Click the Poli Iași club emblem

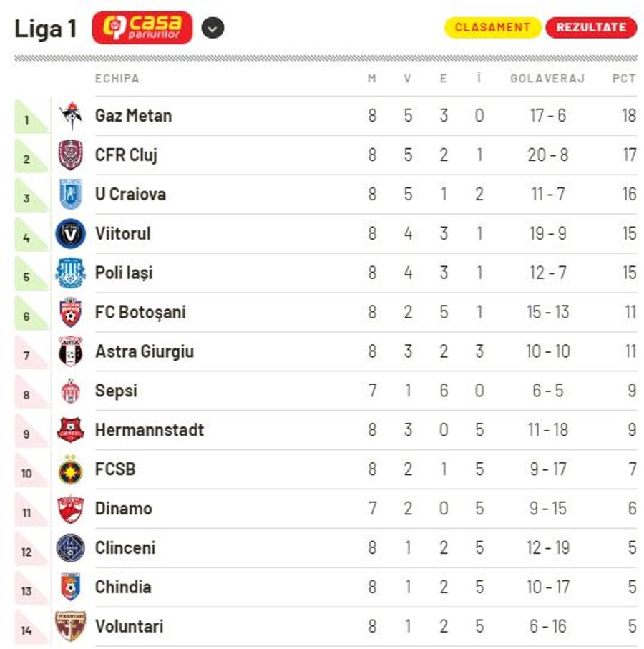pos(71,273)
